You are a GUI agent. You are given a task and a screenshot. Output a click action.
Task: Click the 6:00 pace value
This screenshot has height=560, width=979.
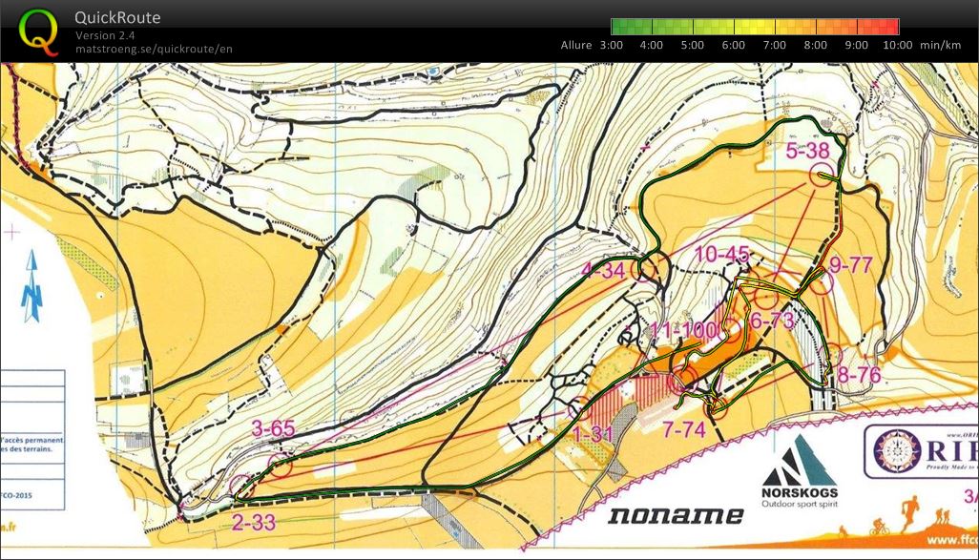pos(734,45)
